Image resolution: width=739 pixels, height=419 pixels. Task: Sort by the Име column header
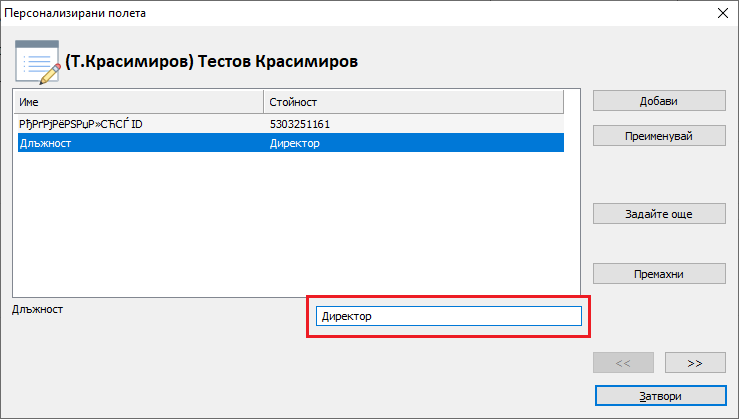(138, 102)
